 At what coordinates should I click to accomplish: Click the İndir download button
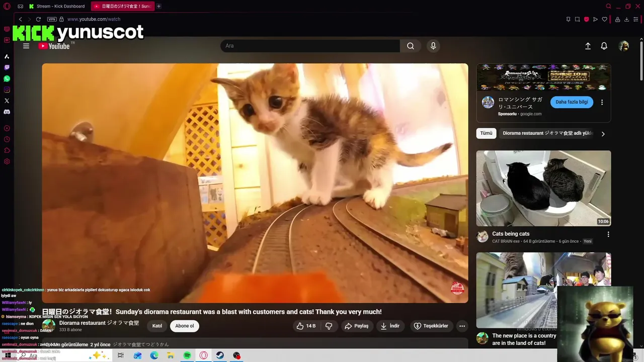(x=390, y=326)
